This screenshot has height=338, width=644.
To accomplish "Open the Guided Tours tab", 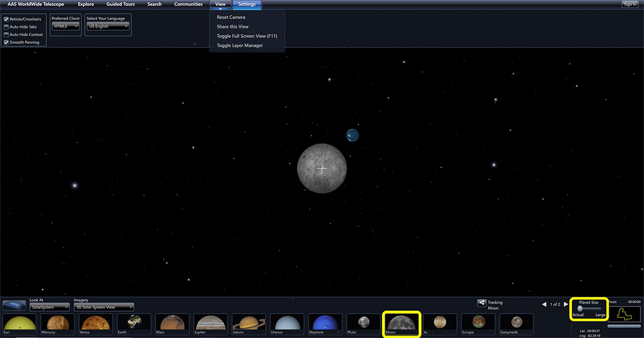I will tap(120, 4).
